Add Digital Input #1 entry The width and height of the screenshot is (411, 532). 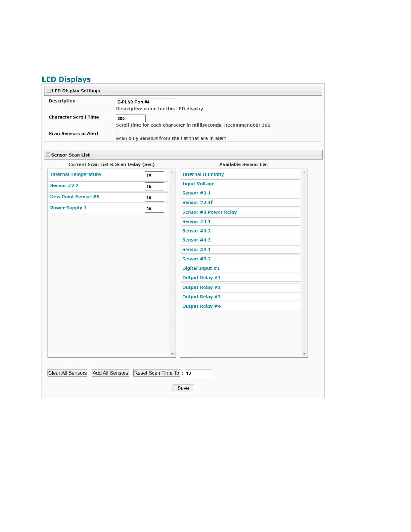[240, 268]
